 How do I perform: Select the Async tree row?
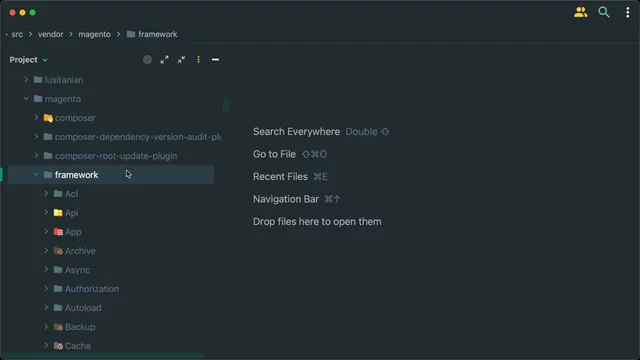110,270
